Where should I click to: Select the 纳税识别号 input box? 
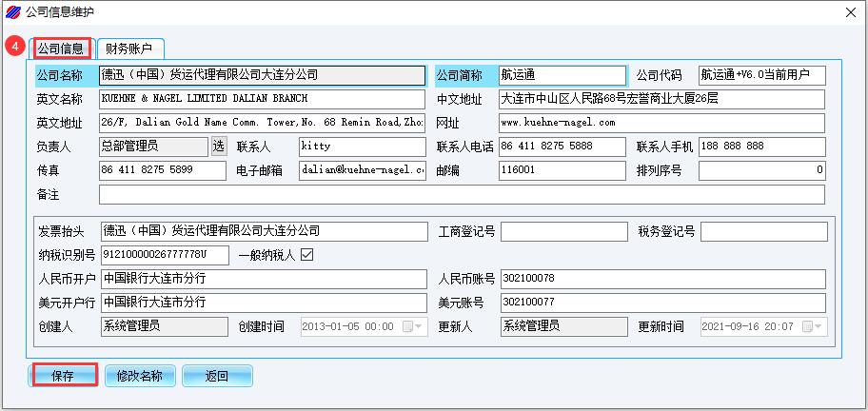(x=164, y=255)
